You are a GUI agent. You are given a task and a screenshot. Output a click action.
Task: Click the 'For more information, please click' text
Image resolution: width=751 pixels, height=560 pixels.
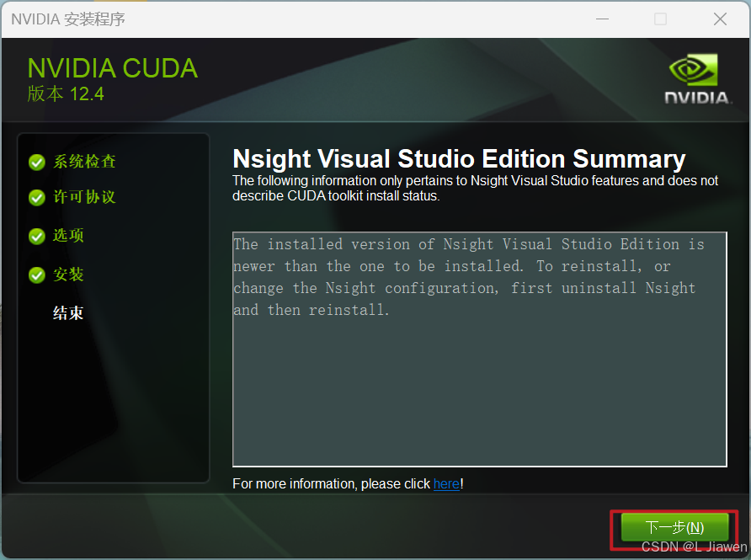331,484
